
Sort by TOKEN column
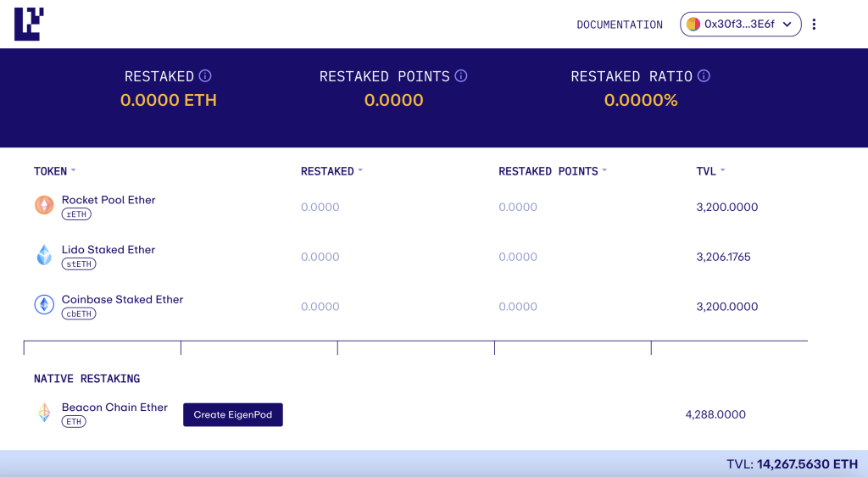coord(54,171)
